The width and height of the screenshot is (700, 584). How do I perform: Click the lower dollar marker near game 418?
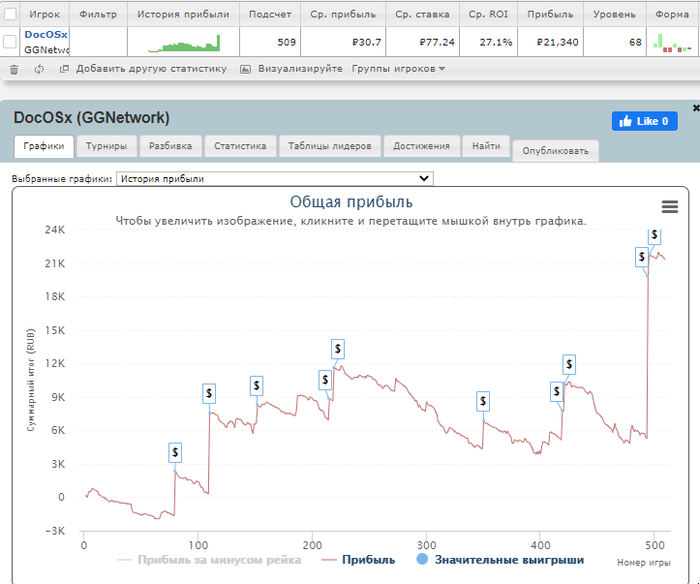click(556, 392)
